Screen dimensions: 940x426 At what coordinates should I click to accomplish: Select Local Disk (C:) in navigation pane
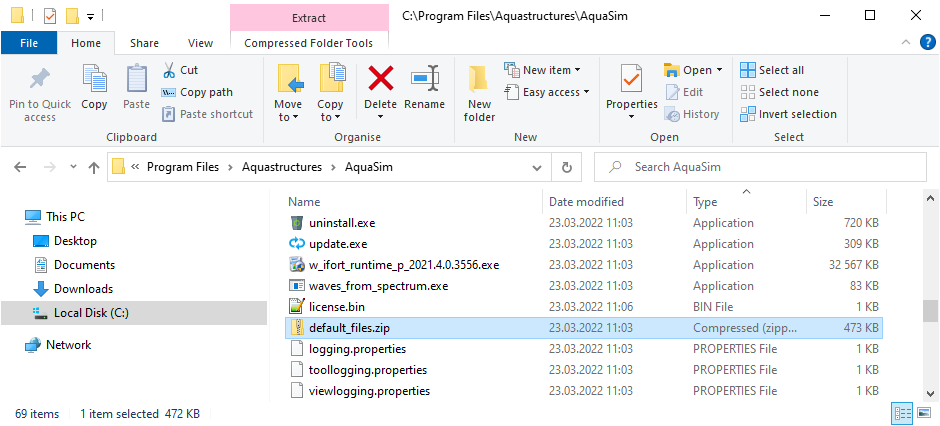point(134,313)
